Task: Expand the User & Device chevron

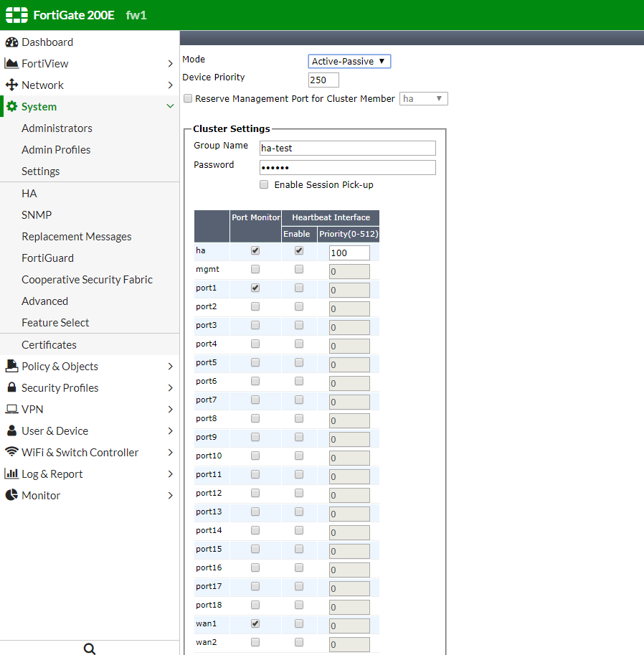Action: click(171, 430)
